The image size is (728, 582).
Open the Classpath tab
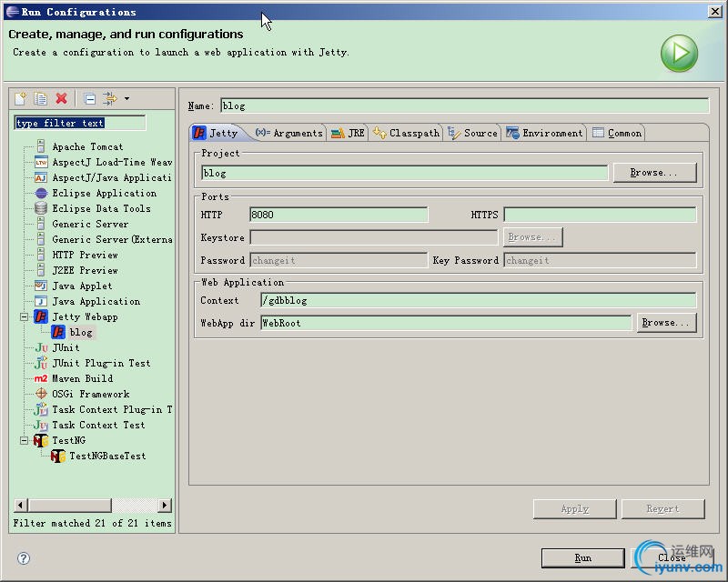pyautogui.click(x=406, y=133)
